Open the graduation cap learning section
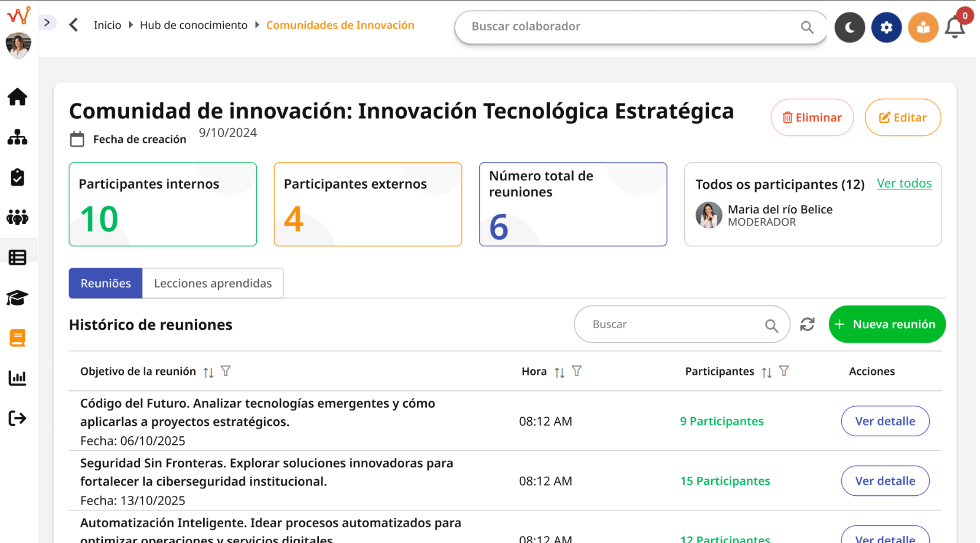The width and height of the screenshot is (980, 543). pyautogui.click(x=17, y=298)
